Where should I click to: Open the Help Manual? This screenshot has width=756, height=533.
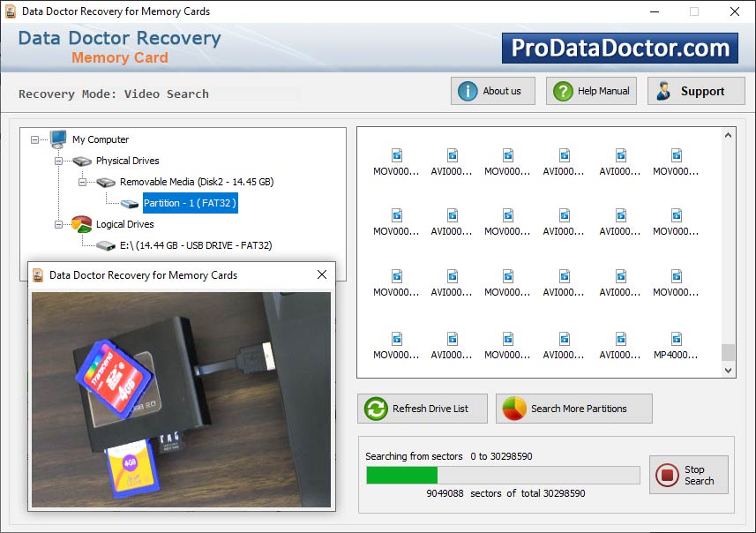[591, 90]
